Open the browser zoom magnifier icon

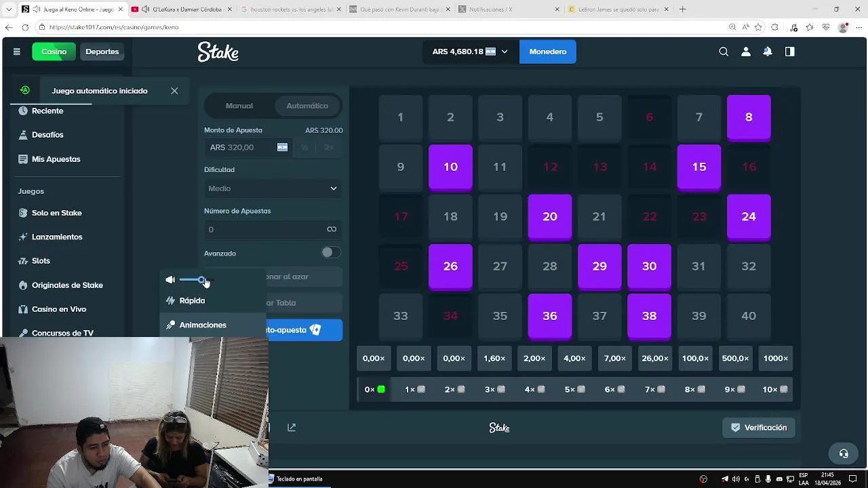pos(732,27)
